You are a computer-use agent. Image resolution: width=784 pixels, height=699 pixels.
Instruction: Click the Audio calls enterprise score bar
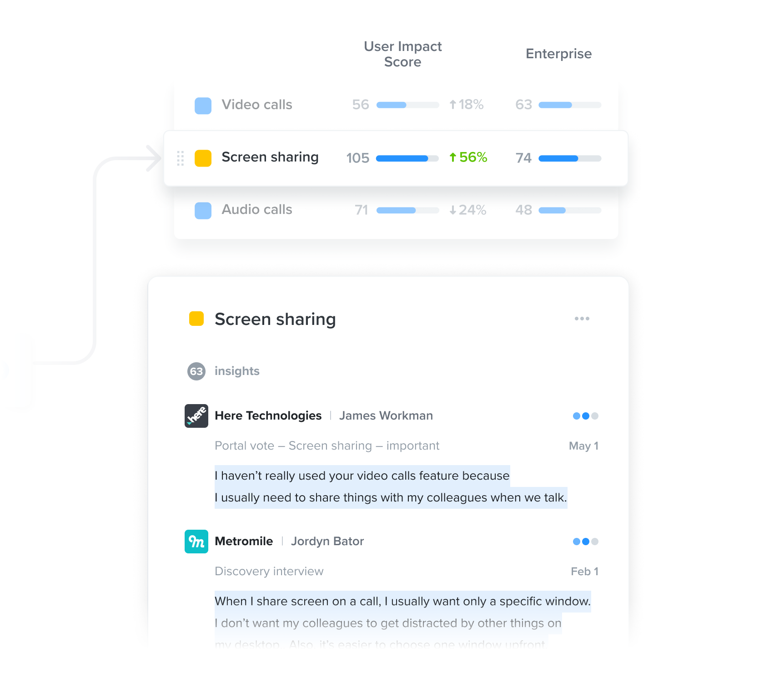click(570, 210)
